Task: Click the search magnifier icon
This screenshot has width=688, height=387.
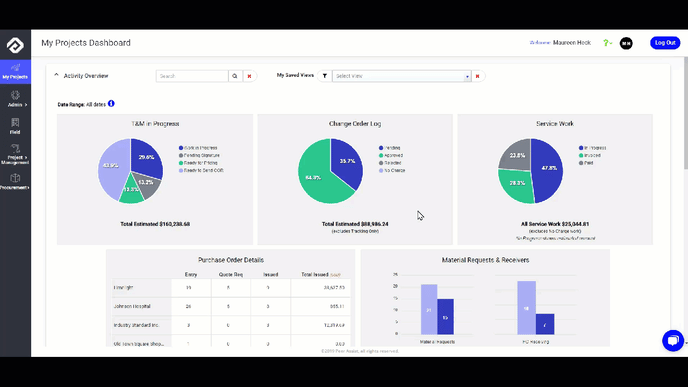Action: (x=235, y=76)
